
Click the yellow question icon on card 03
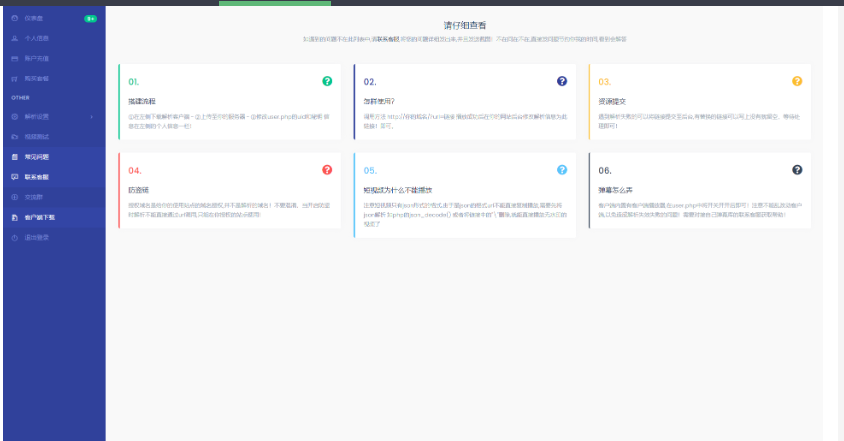(797, 81)
